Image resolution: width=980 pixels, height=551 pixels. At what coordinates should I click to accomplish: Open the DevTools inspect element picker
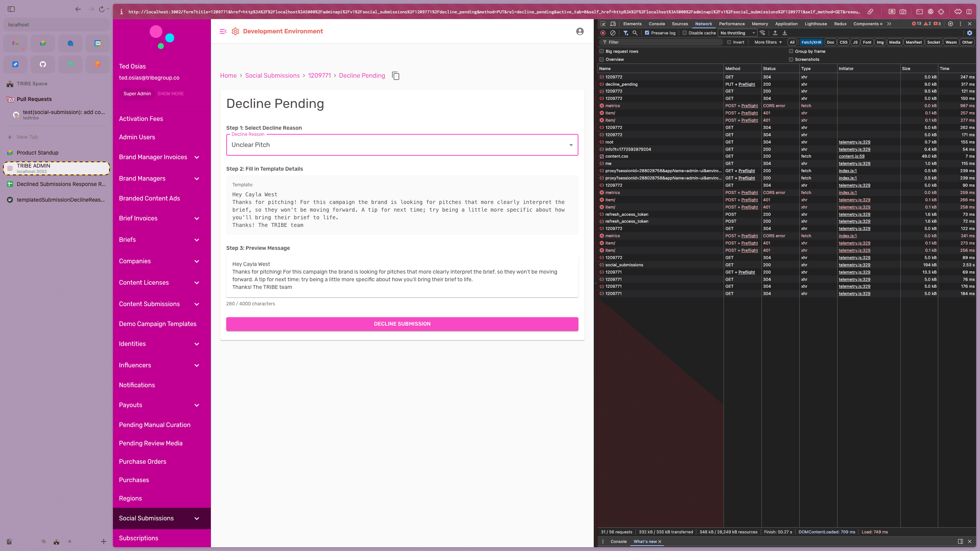(603, 24)
